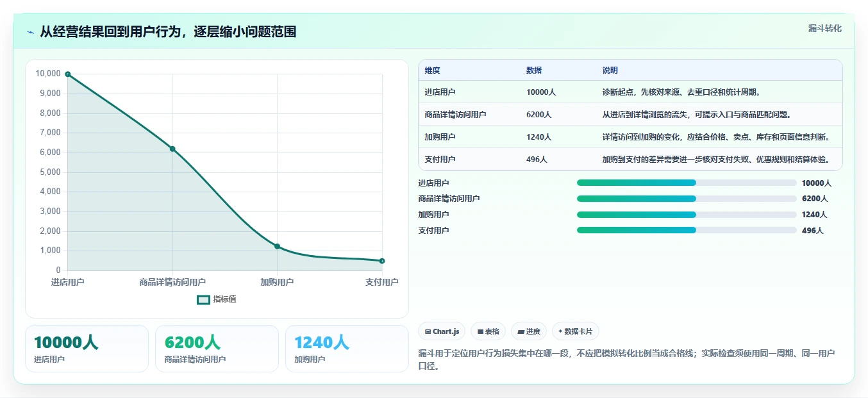Click the 说明 column header
Viewport: 868px width, 398px height.
coord(610,70)
